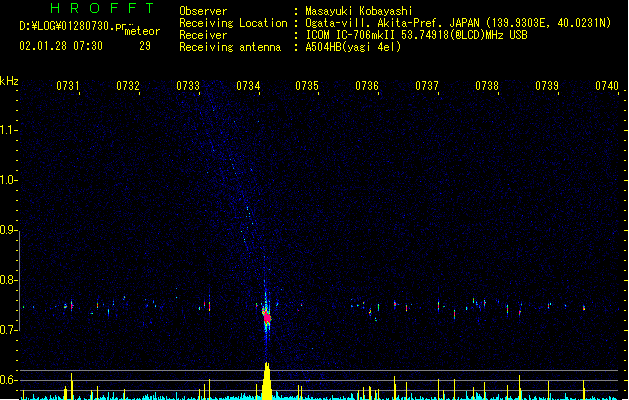Click the Observer label
Image resolution: width=629 pixels, height=400 pixels.
point(203,11)
